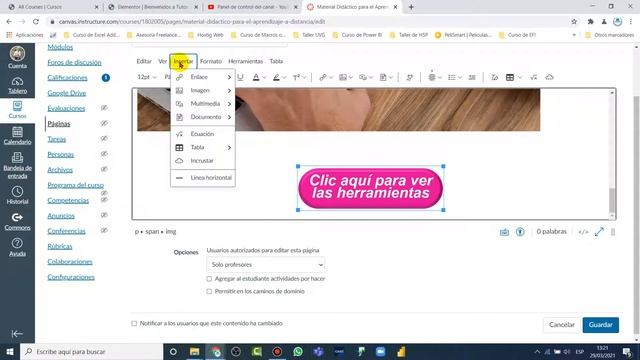The width and height of the screenshot is (640, 360).
Task: Choose Incrustar from Insertar menu
Action: [203, 161]
